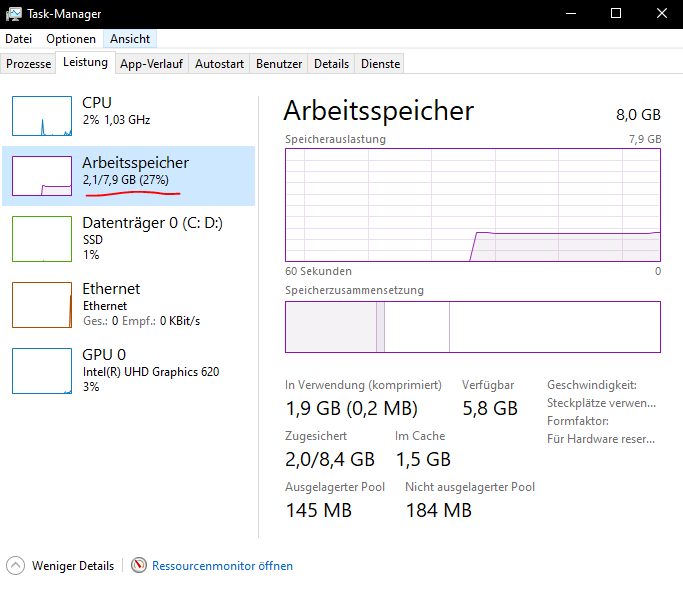This screenshot has height=589, width=683.
Task: Click the Task-Manager title bar icon
Action: tap(13, 14)
